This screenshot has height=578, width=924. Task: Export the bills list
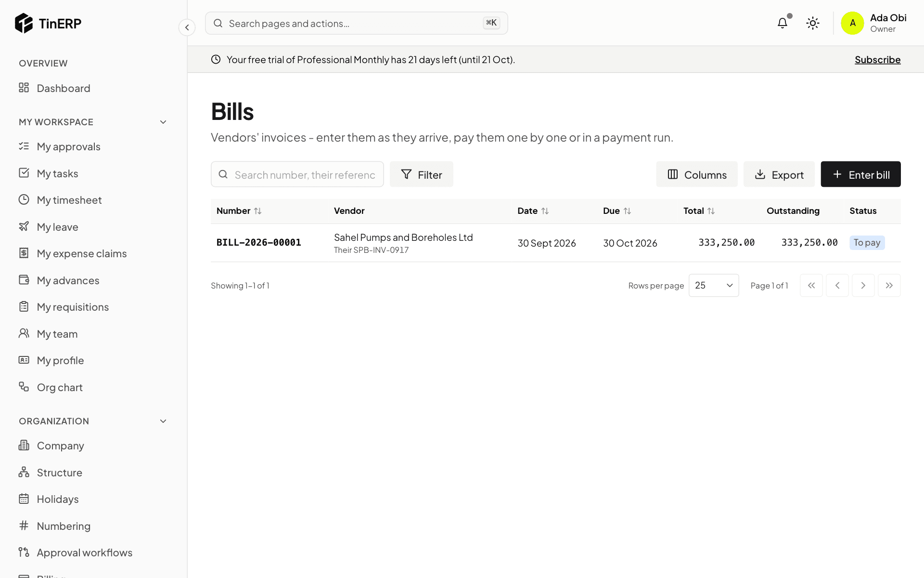779,174
